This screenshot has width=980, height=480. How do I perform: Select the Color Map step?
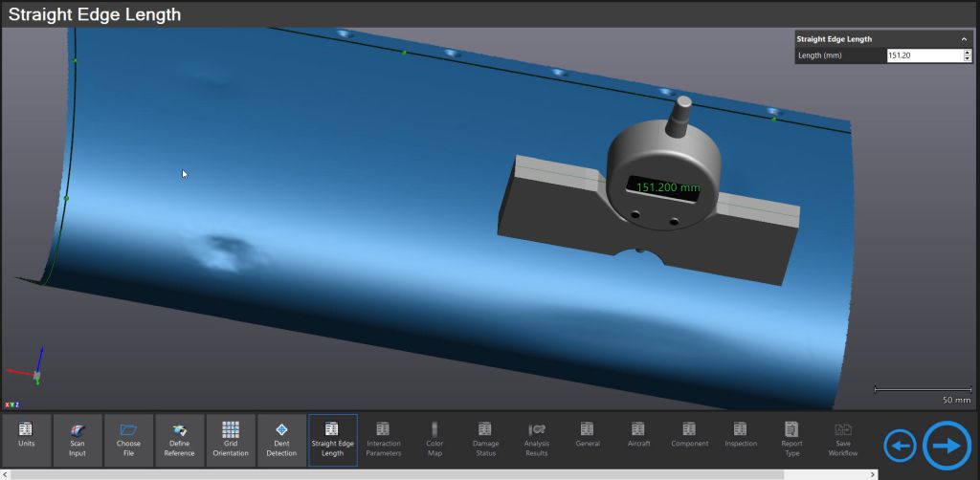[434, 440]
